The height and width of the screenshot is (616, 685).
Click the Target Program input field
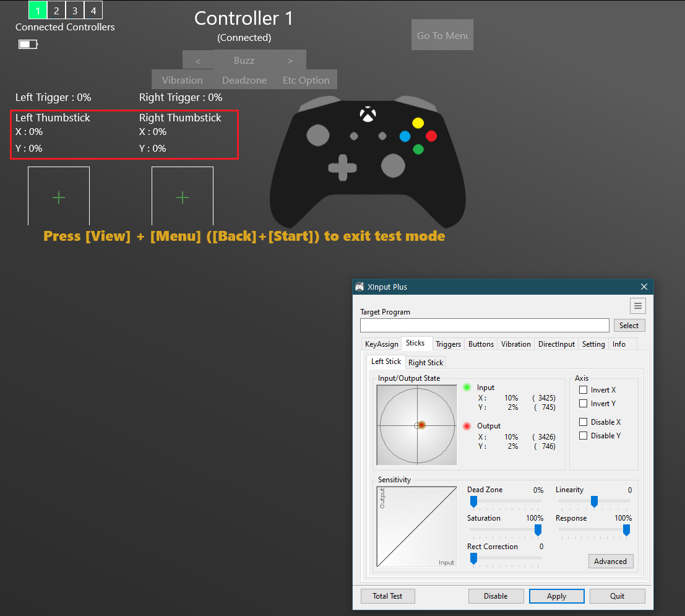485,325
